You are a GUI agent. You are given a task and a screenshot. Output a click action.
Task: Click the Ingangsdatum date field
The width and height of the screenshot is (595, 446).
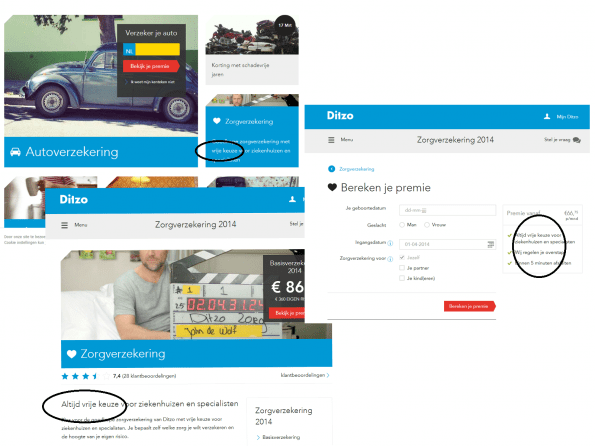point(447,244)
